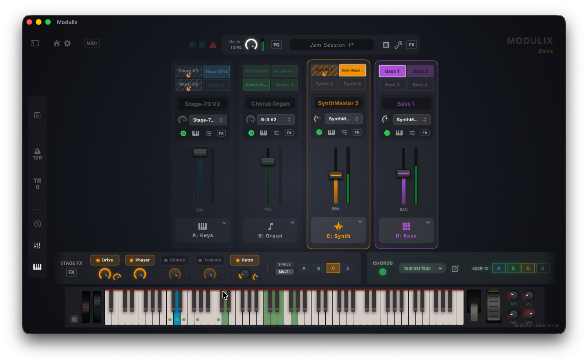Select the Synth 3 preset slot
The width and height of the screenshot is (588, 364).
(x=324, y=84)
